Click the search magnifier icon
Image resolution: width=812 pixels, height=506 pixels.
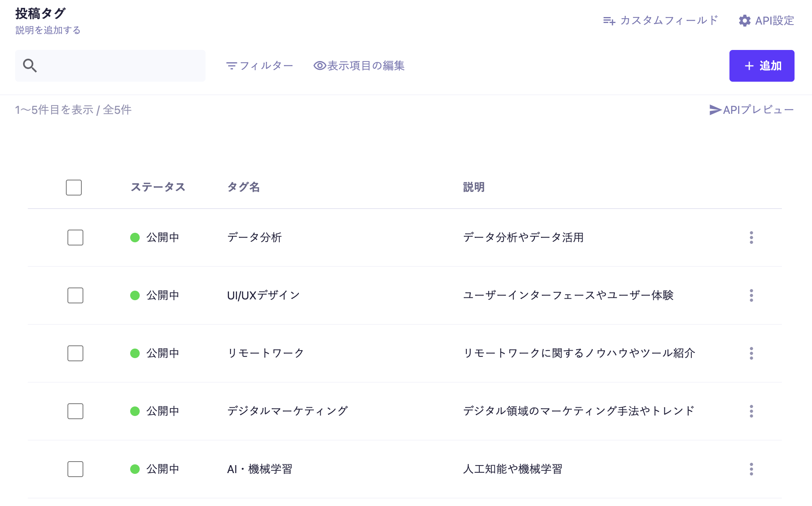pos(30,65)
